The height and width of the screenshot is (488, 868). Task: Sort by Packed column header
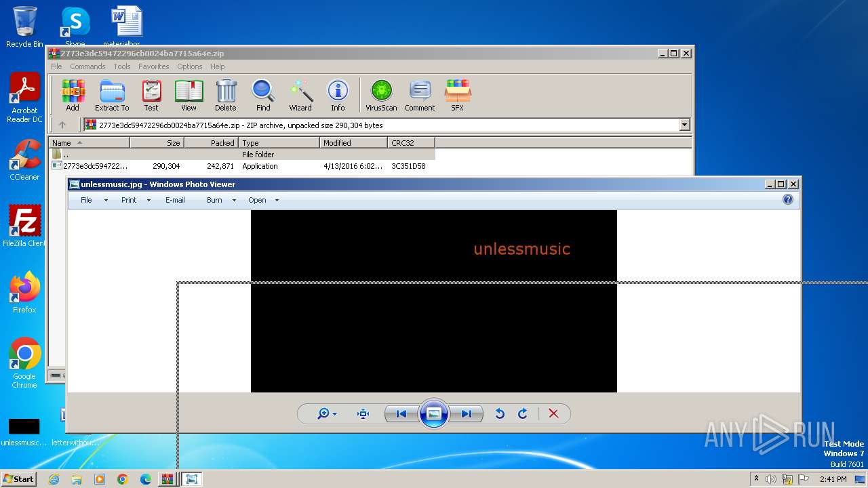211,142
